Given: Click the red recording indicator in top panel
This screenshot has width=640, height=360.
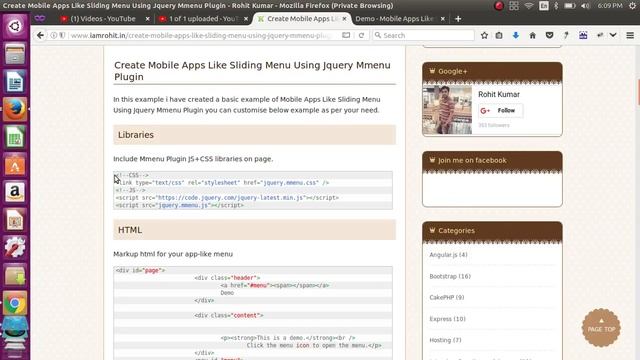Looking at the screenshot, I should 499,6.
